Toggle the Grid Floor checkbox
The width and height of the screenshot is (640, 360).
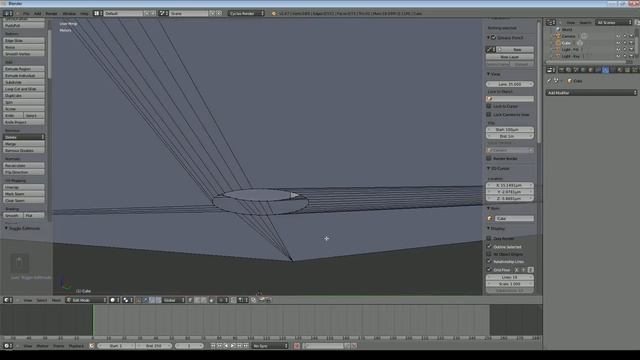coord(489,269)
